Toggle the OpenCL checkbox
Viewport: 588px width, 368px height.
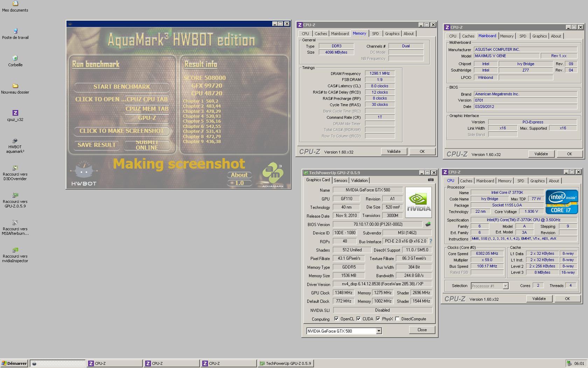[336, 319]
